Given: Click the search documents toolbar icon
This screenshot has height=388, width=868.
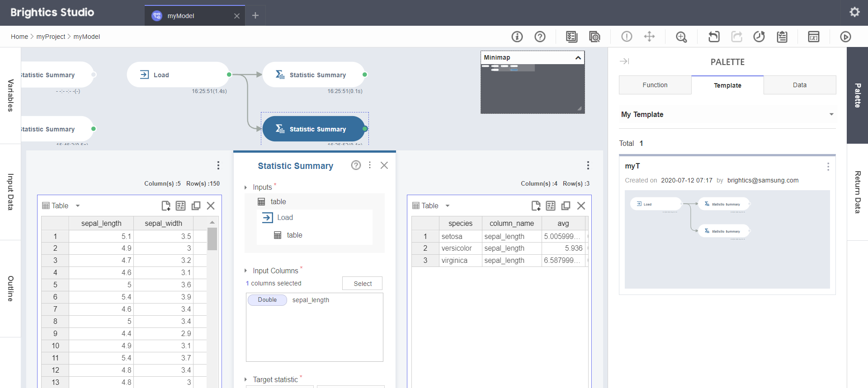Looking at the screenshot, I should click(x=595, y=37).
